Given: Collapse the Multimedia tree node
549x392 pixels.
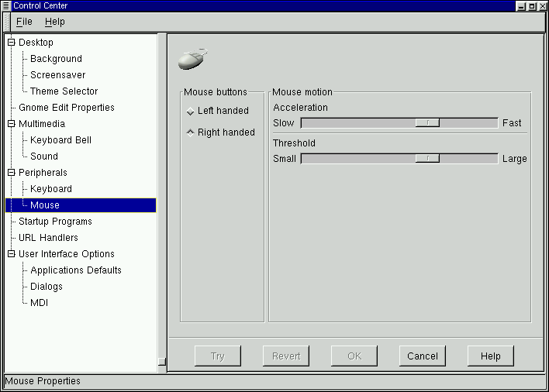Looking at the screenshot, I should coord(12,123).
